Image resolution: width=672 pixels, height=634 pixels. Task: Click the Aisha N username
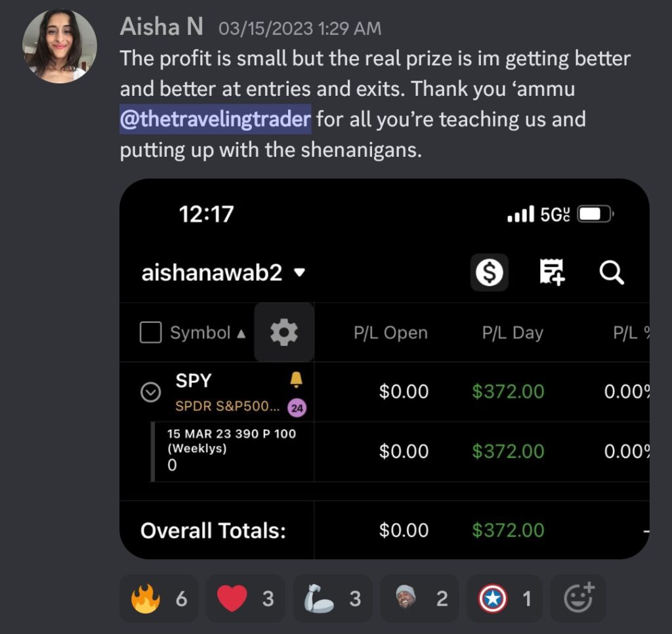tap(161, 26)
